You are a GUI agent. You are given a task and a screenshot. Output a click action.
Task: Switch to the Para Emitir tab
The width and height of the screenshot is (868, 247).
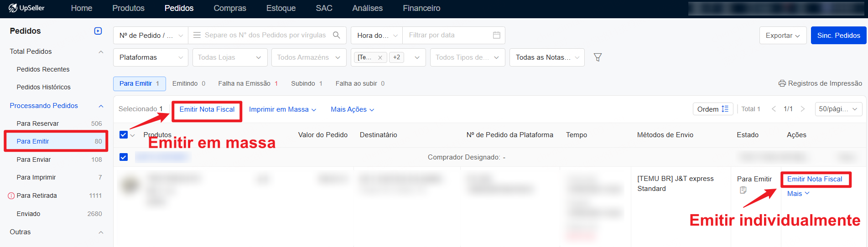(139, 83)
